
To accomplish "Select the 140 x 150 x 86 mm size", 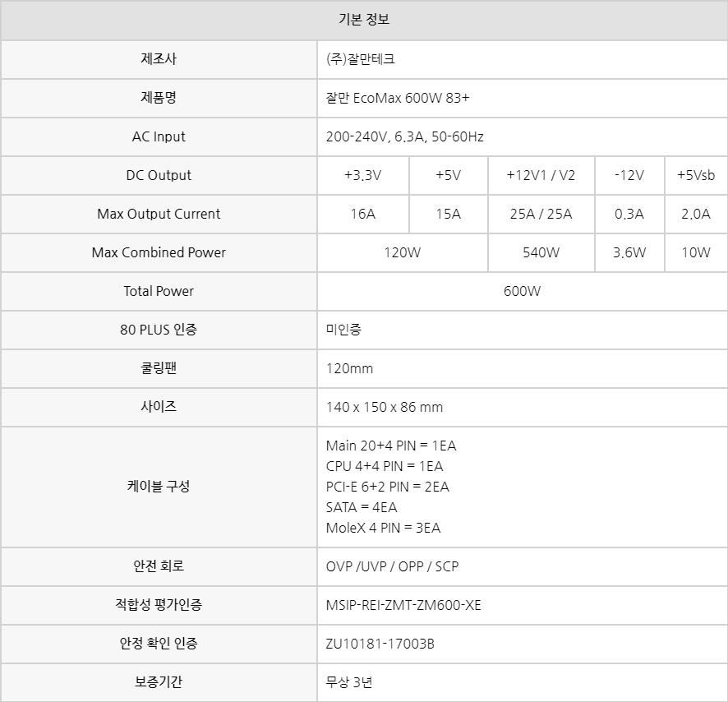I will click(385, 407).
